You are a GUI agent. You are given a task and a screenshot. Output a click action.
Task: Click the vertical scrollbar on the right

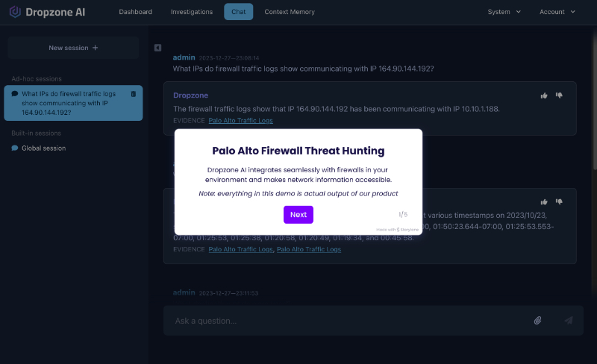595,99
